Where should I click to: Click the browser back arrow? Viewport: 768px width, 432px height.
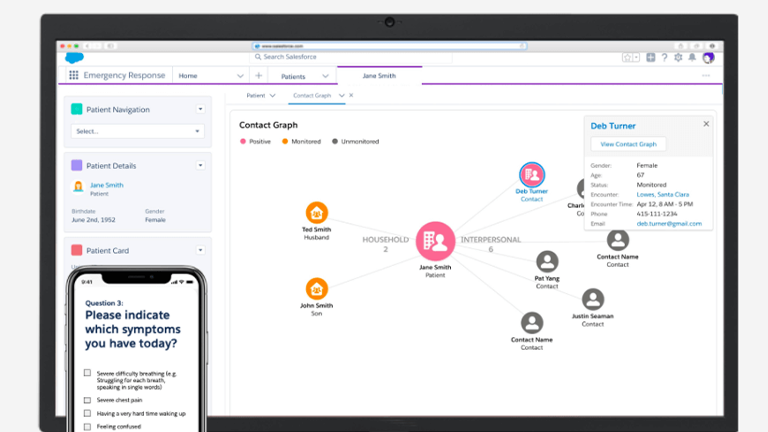(87, 46)
